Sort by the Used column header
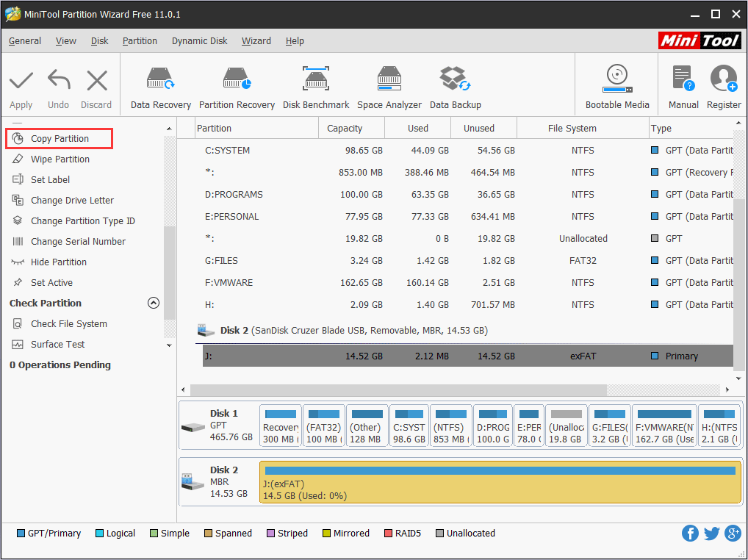 point(418,129)
